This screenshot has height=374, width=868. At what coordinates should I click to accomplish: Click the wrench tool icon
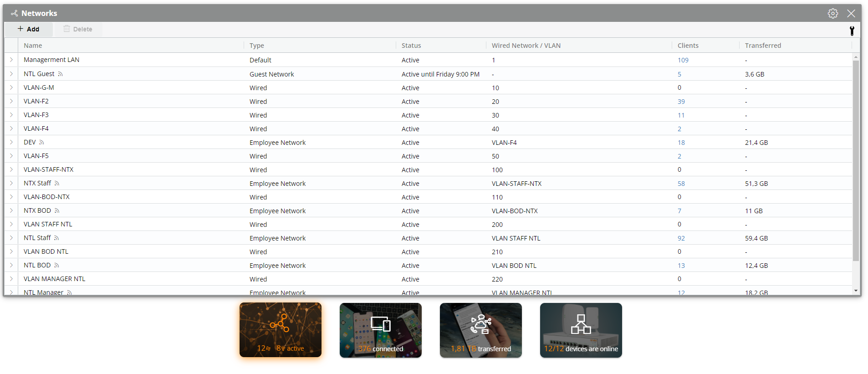coord(852,31)
